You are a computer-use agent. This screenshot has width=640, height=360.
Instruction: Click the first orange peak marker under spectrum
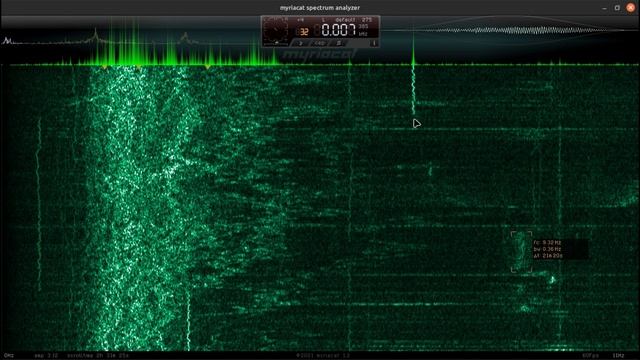(105, 67)
